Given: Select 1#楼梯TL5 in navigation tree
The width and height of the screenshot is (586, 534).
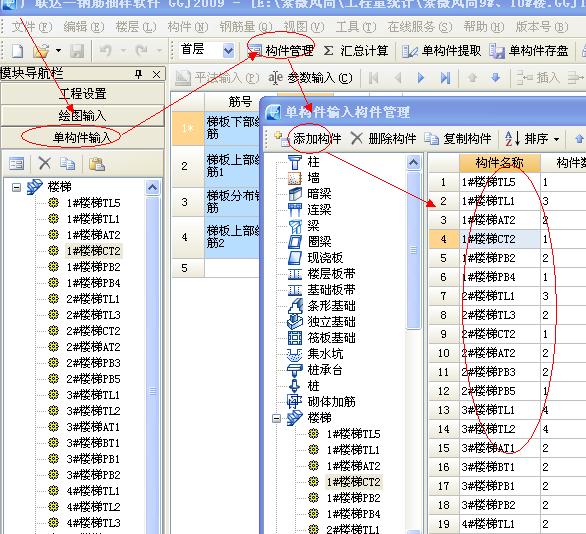Looking at the screenshot, I should 93,203.
